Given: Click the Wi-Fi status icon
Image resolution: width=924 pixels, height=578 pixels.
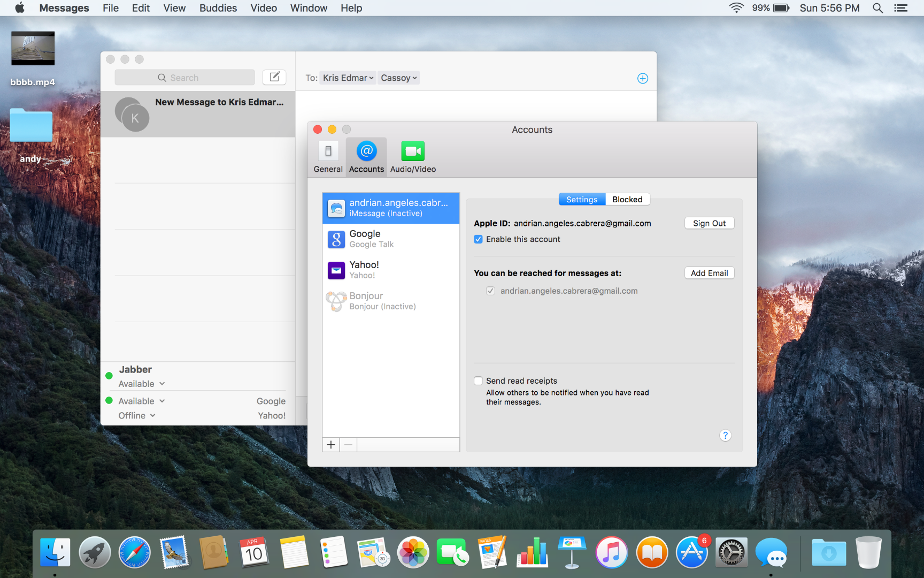Looking at the screenshot, I should 736,8.
